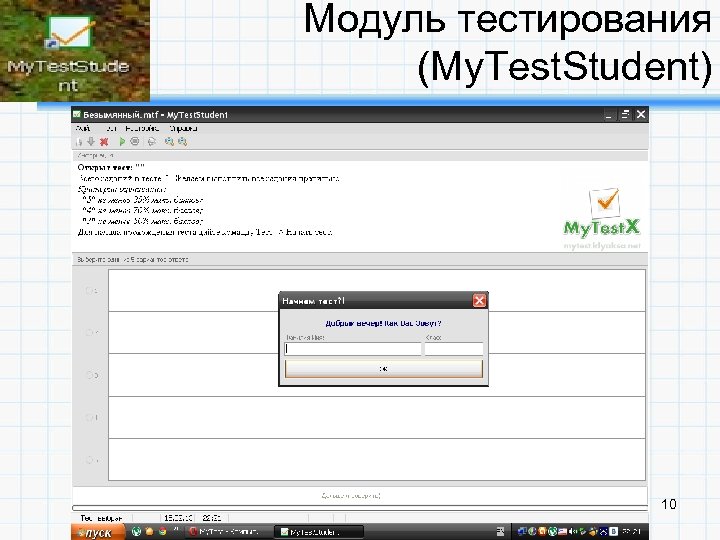Open the Настройка menu

pos(142,128)
